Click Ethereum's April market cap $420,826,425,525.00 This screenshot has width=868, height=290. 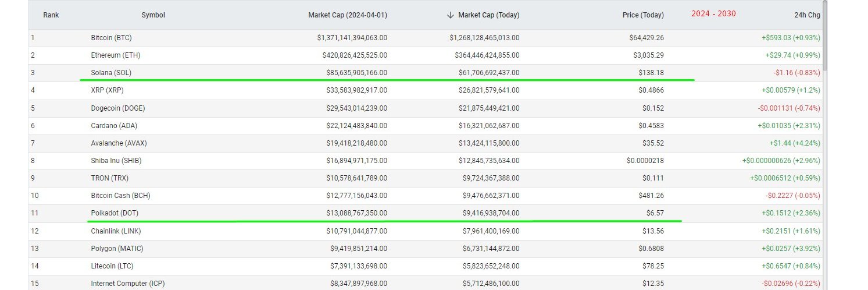tap(355, 55)
